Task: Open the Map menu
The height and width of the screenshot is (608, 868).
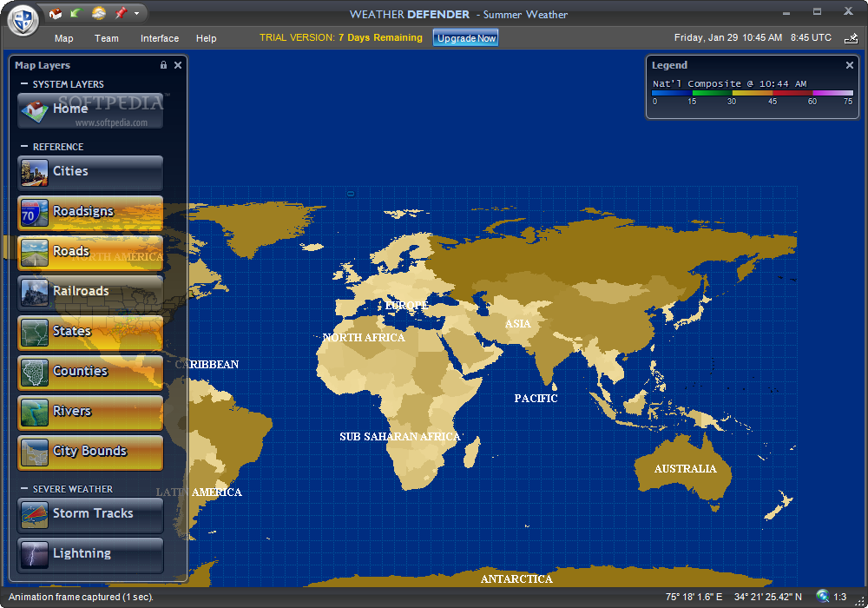Action: pos(63,38)
